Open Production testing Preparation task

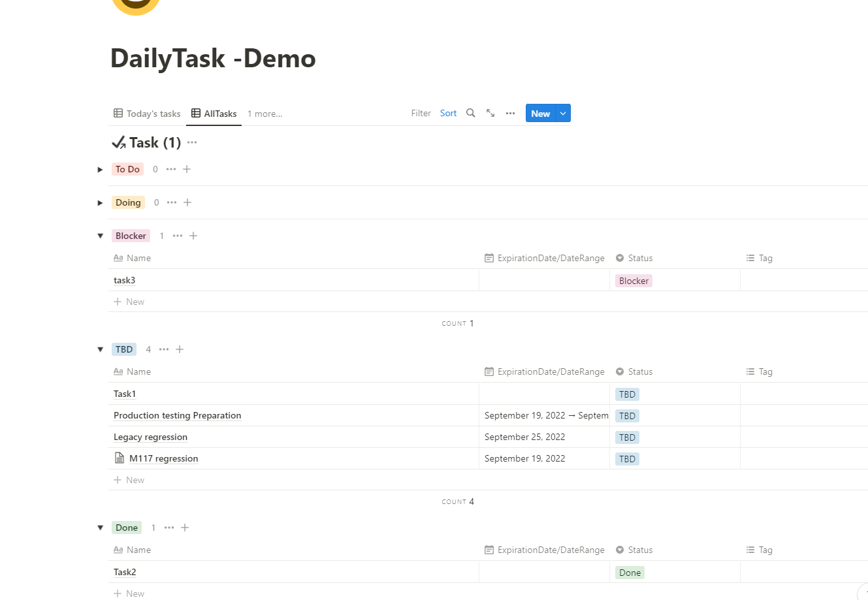(x=178, y=415)
